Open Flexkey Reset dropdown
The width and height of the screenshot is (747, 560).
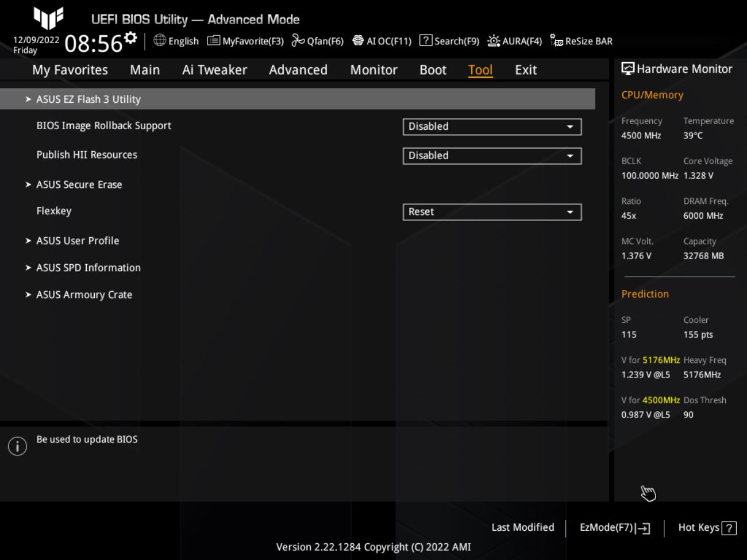[x=492, y=212]
